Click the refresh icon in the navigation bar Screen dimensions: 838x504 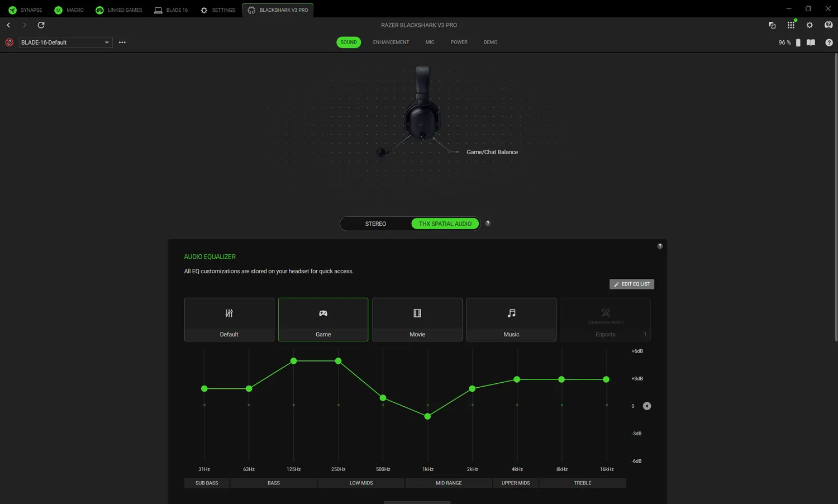point(41,25)
